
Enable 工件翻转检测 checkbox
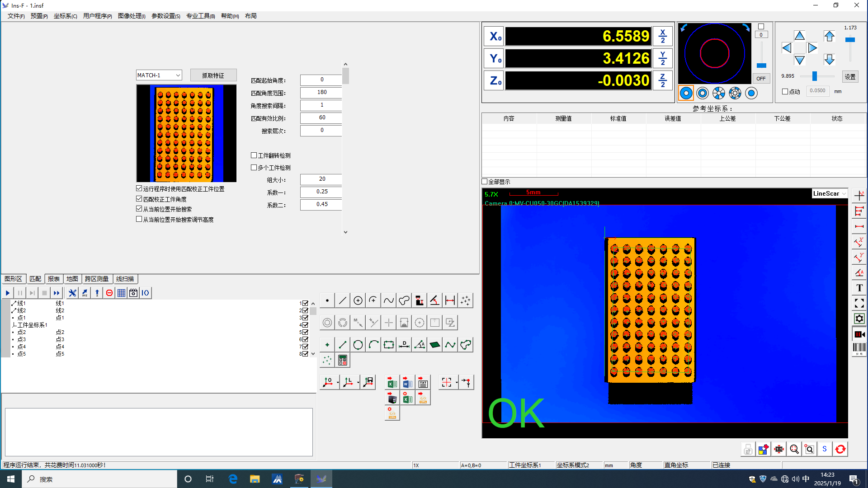[254, 155]
